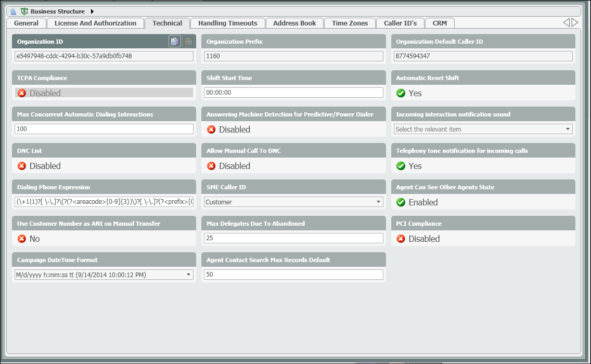
Task: Open the Caller ID's tab
Action: click(x=400, y=23)
